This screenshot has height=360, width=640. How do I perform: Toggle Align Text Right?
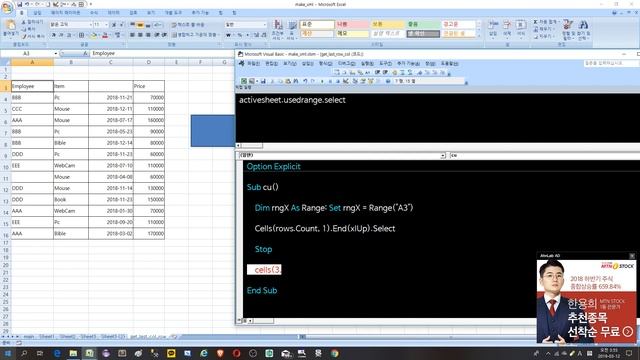tap(148, 36)
